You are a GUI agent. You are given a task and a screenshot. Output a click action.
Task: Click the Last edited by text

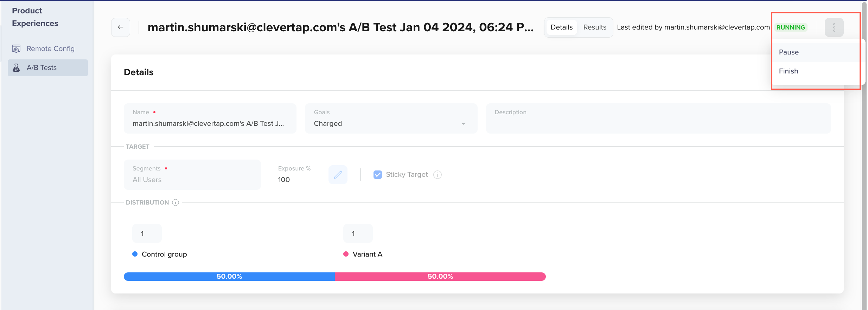(693, 27)
